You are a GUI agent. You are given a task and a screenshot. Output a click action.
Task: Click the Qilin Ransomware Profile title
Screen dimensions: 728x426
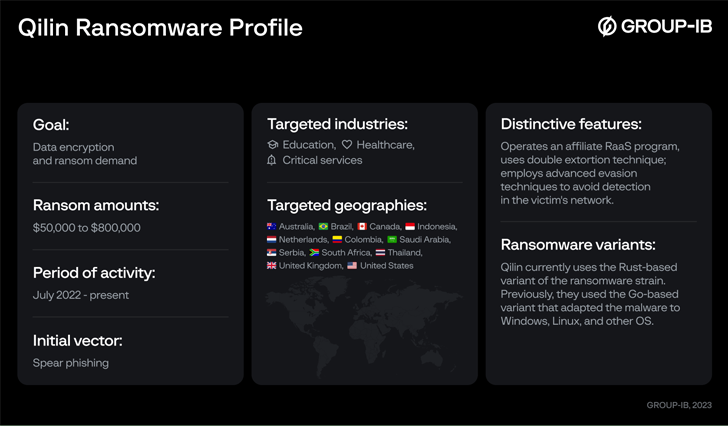click(x=160, y=28)
